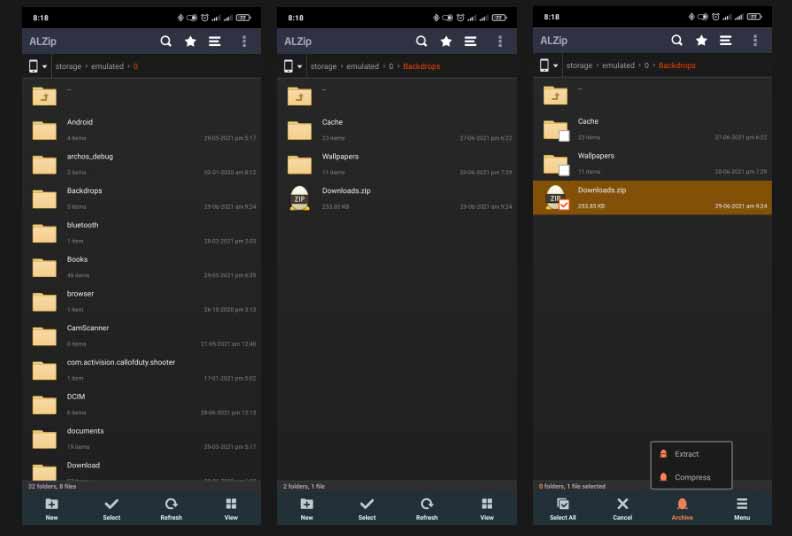The width and height of the screenshot is (792, 536).
Task: Tap View in the left screen toolbar
Action: pos(231,508)
